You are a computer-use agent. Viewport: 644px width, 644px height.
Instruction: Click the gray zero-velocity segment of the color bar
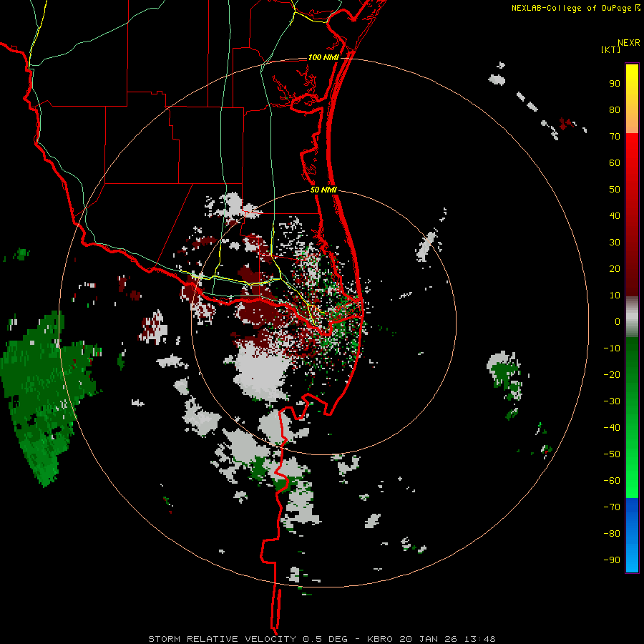pyautogui.click(x=632, y=317)
